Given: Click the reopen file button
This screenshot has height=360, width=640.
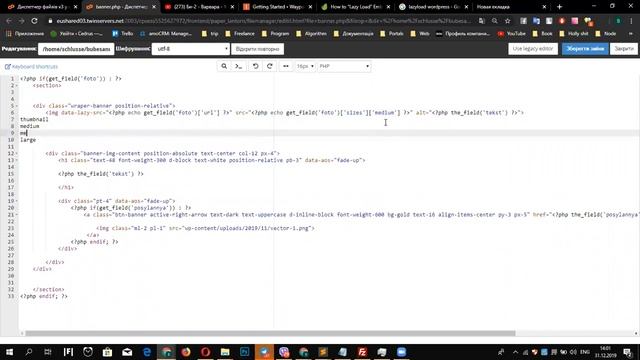Looking at the screenshot, I should 257,49.
